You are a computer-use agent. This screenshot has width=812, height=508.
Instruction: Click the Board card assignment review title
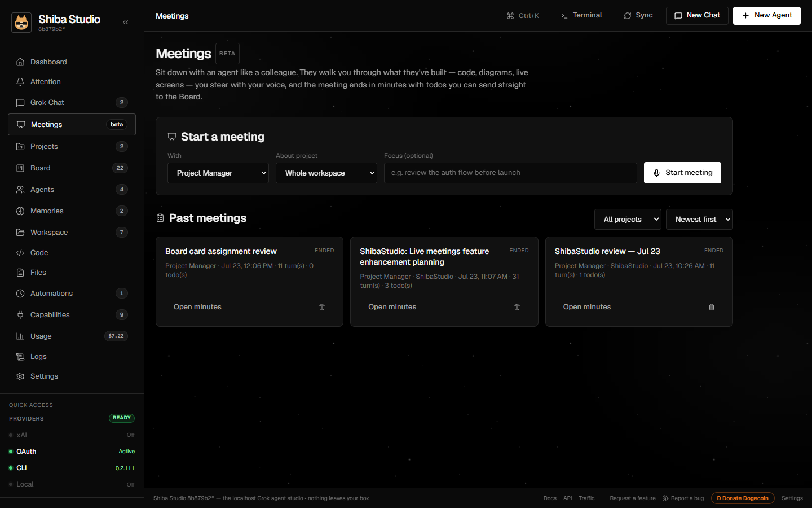[221, 252]
